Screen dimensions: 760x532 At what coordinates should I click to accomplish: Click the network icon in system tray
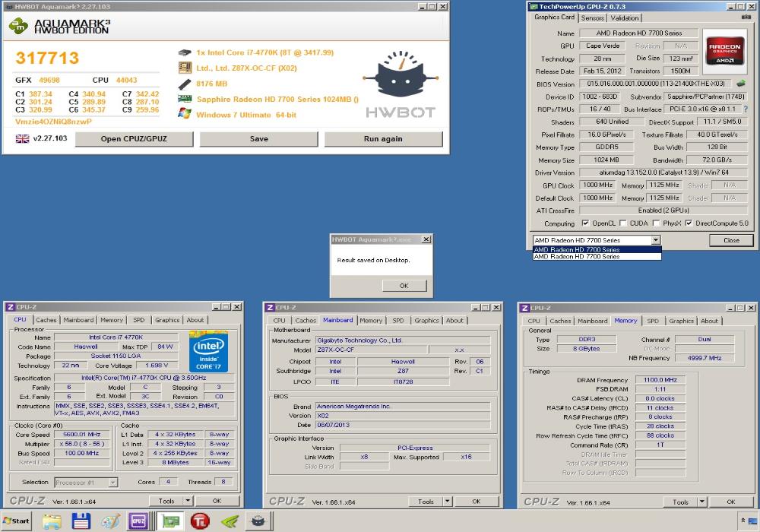[x=752, y=521]
